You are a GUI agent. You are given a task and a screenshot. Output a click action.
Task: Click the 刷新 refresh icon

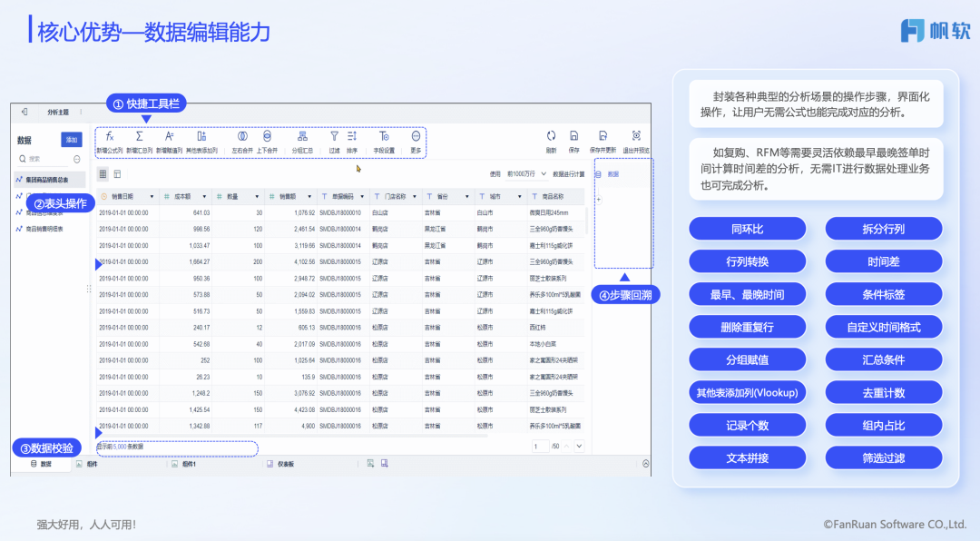click(551, 136)
